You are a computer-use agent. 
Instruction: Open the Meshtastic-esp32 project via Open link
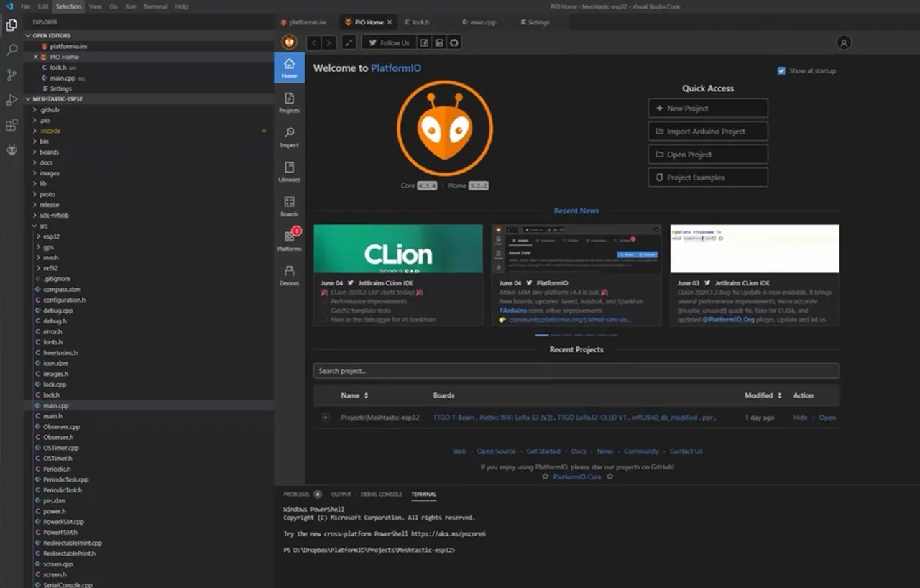827,418
